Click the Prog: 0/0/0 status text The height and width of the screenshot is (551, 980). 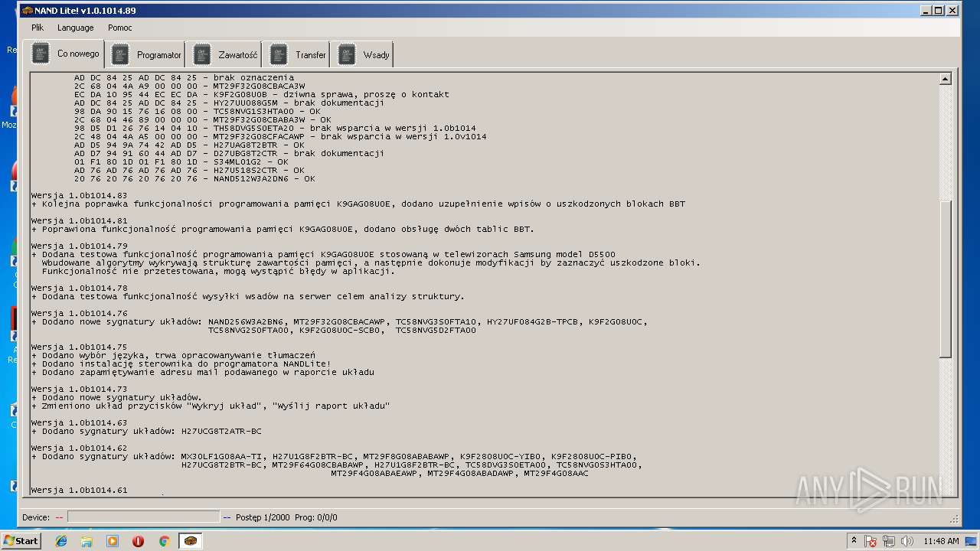[x=315, y=517]
